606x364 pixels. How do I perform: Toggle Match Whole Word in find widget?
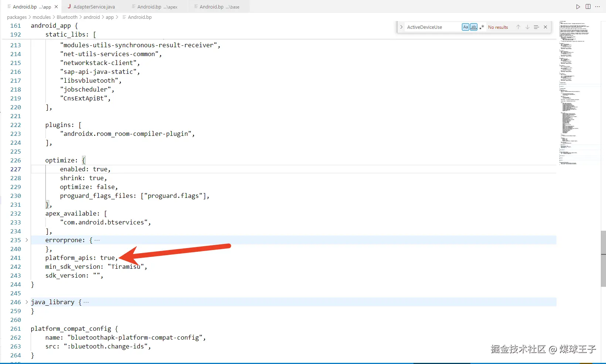474,27
